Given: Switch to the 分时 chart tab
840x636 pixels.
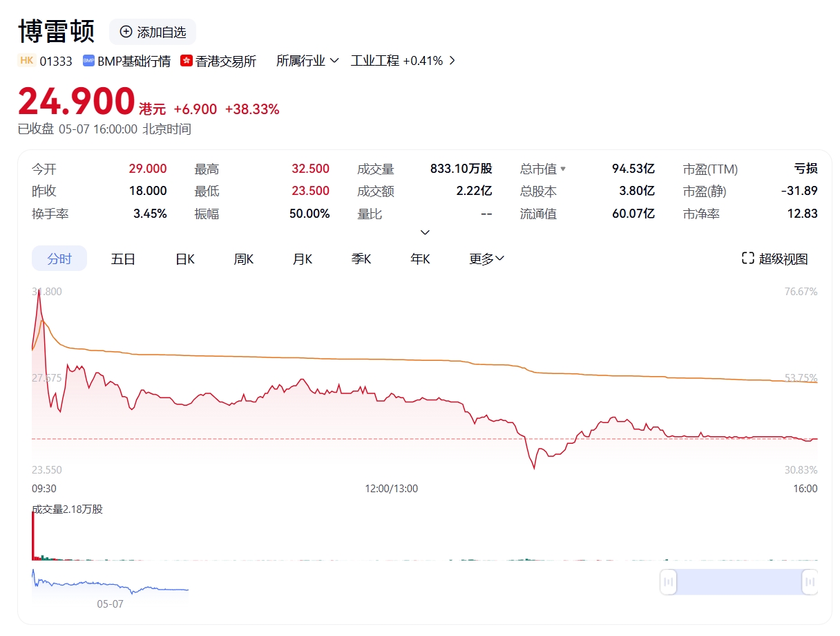Looking at the screenshot, I should pyautogui.click(x=59, y=259).
